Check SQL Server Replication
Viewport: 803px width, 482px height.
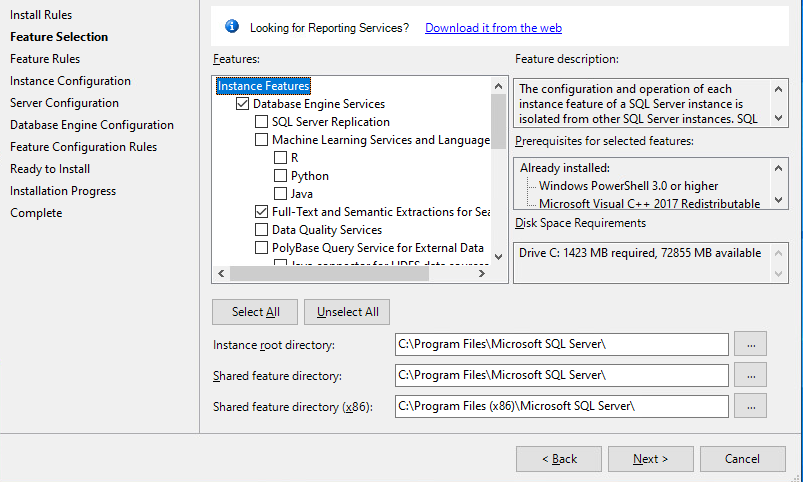(261, 121)
